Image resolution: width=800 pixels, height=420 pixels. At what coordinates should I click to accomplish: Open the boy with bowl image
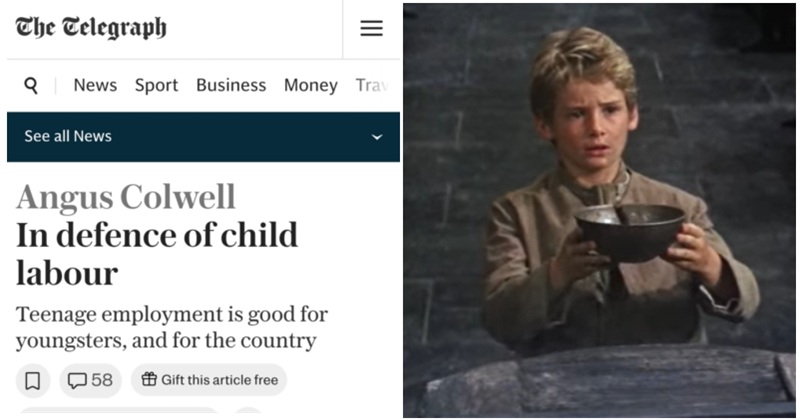coord(600,210)
